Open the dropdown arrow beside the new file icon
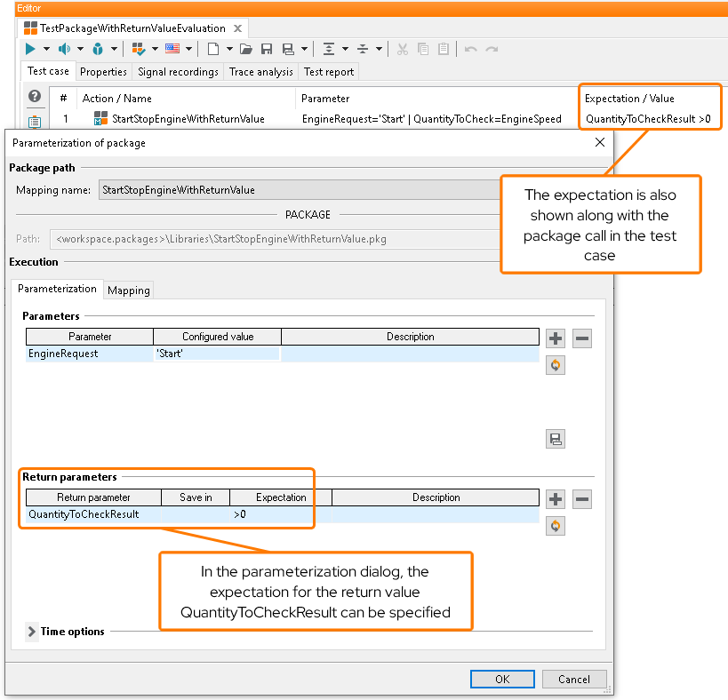The image size is (728, 700). 229,49
